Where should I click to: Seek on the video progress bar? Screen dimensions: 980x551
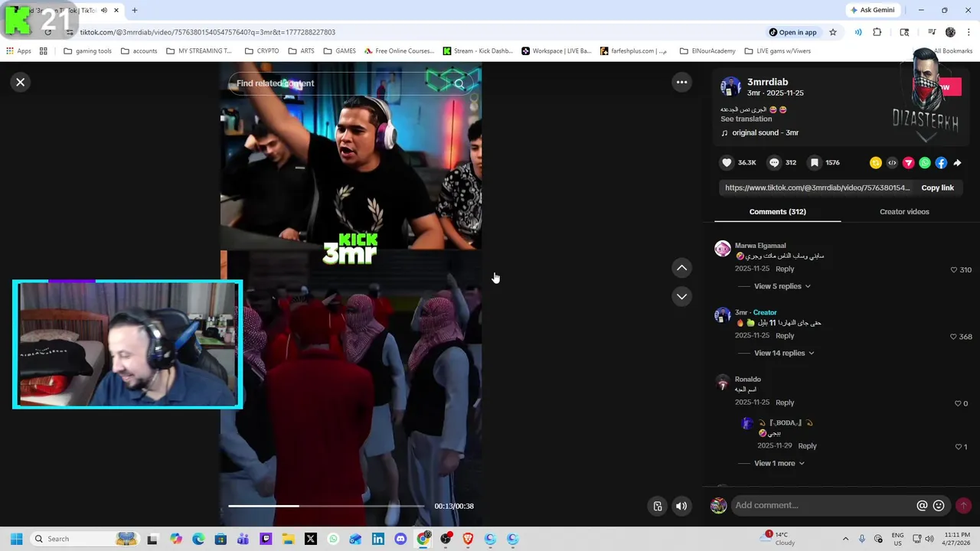325,506
